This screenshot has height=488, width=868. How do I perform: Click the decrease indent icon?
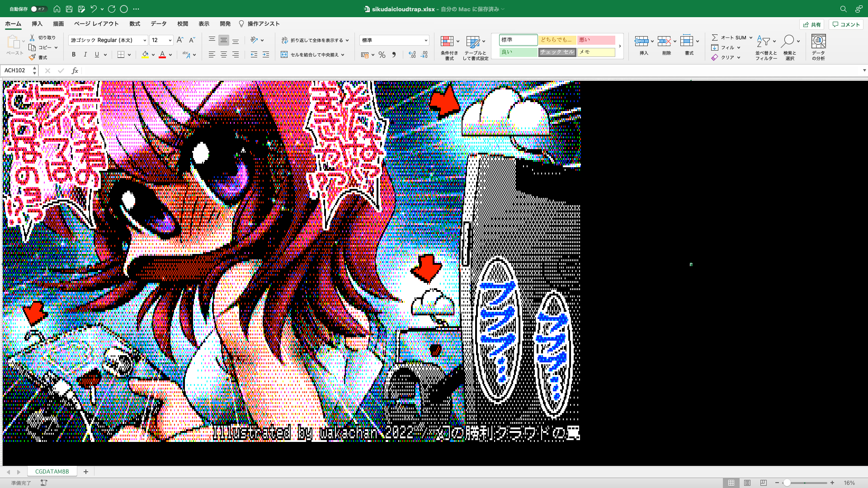254,55
